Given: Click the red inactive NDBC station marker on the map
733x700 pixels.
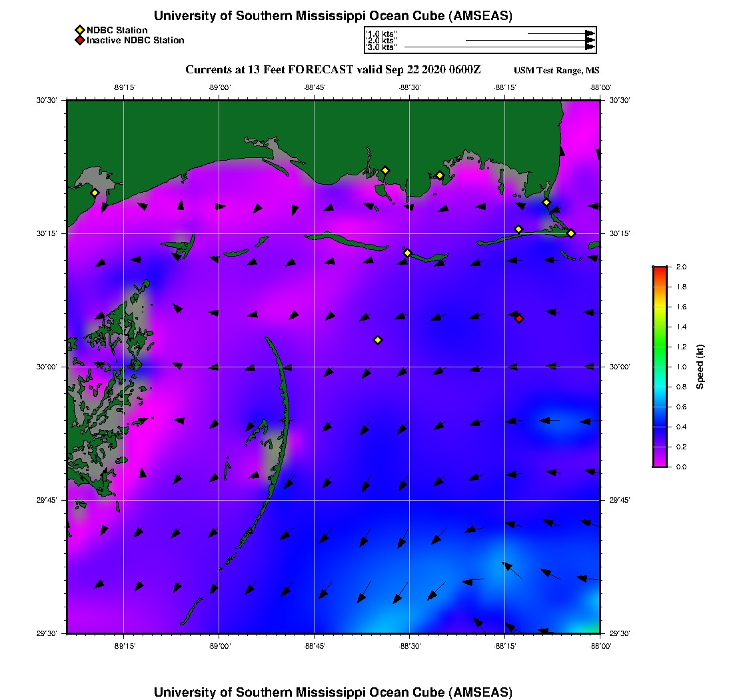Looking at the screenshot, I should (519, 319).
